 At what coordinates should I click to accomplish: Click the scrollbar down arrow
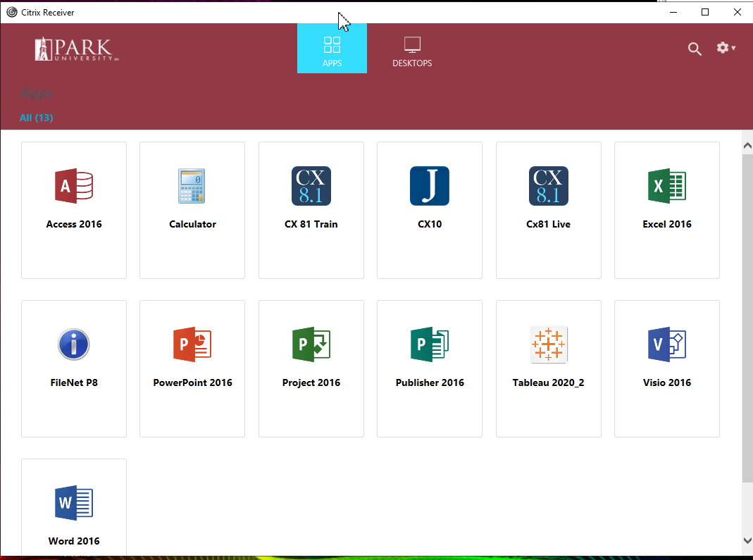click(747, 540)
